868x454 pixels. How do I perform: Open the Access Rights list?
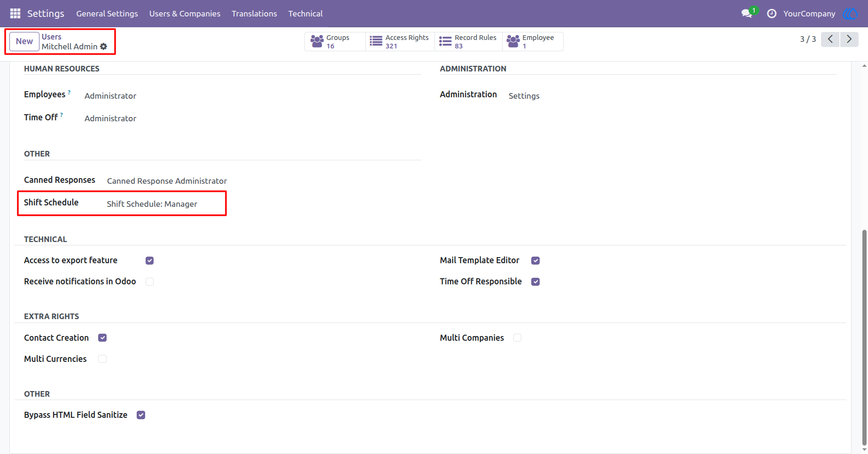(x=400, y=41)
